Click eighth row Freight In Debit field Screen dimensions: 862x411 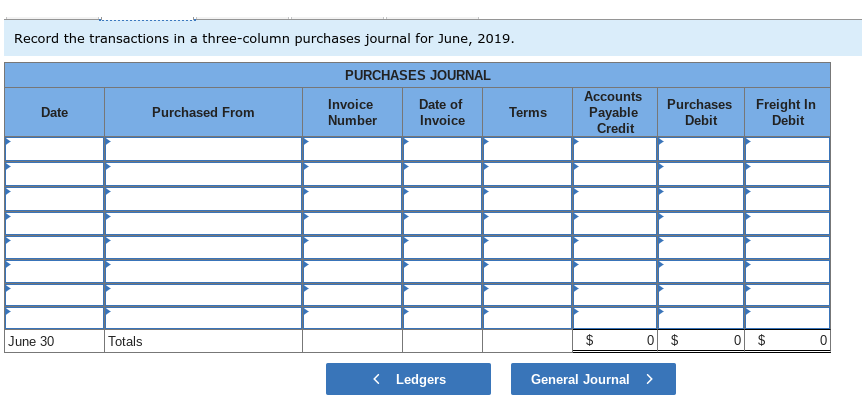pyautogui.click(x=787, y=318)
